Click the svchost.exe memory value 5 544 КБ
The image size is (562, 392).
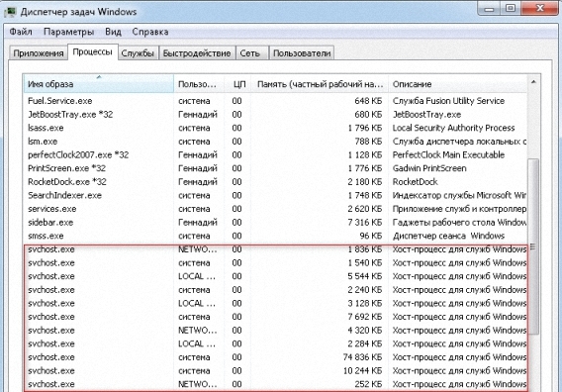(x=364, y=276)
